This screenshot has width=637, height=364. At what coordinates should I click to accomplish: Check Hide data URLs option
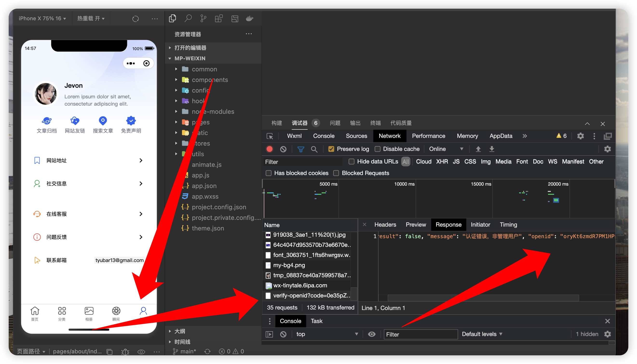352,162
